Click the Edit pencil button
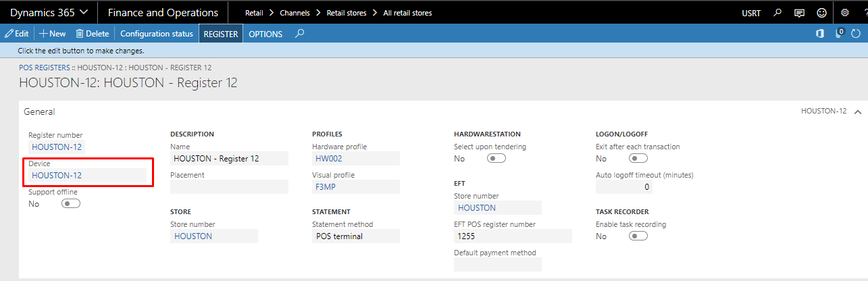The image size is (868, 281). pyautogui.click(x=16, y=33)
